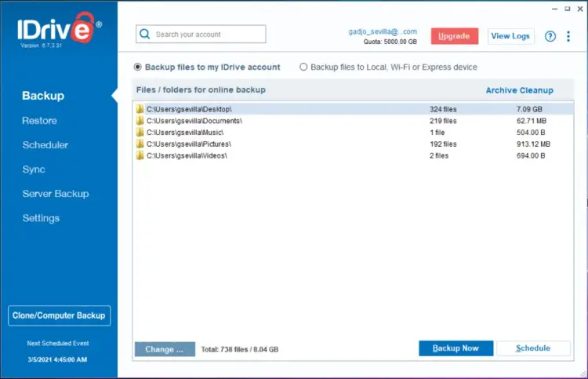Click the next scheduled event 3/5/2021 4:45:00 AM
The width and height of the screenshot is (588, 379).
click(x=57, y=359)
